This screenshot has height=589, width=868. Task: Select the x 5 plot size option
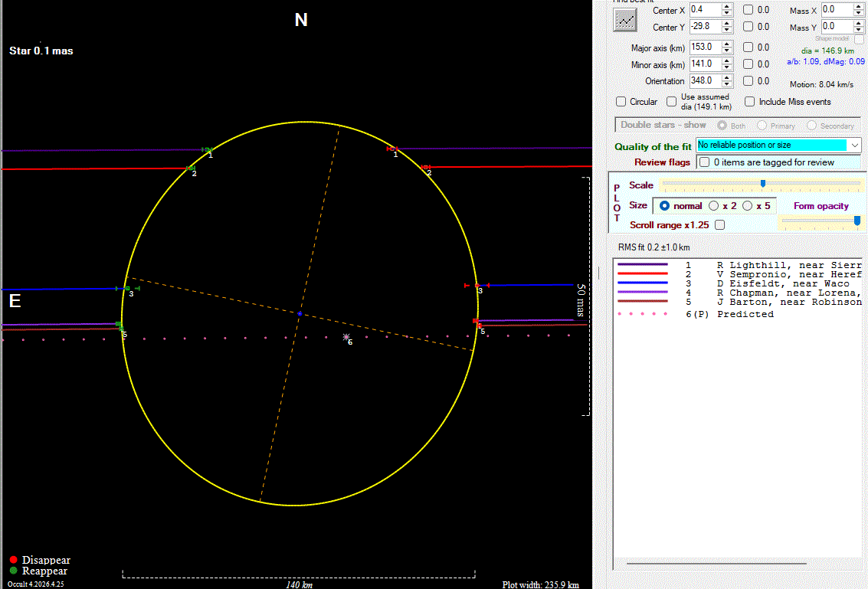pos(747,206)
